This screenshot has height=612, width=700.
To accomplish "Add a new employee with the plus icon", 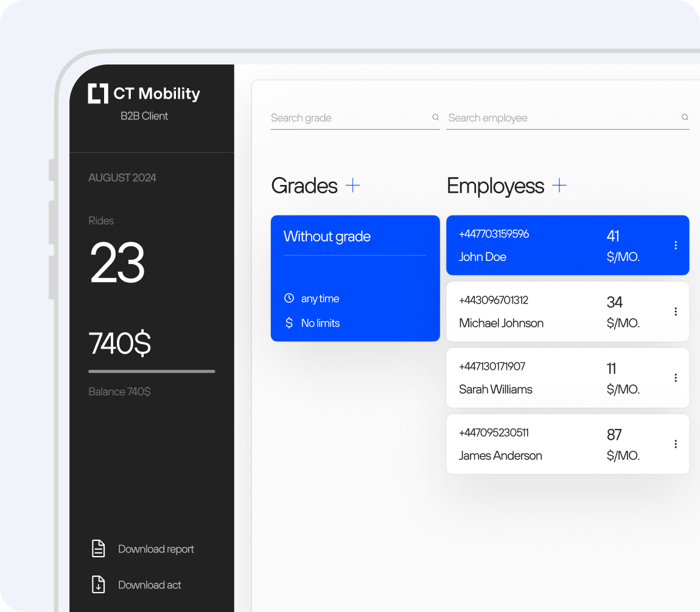I will [559, 185].
